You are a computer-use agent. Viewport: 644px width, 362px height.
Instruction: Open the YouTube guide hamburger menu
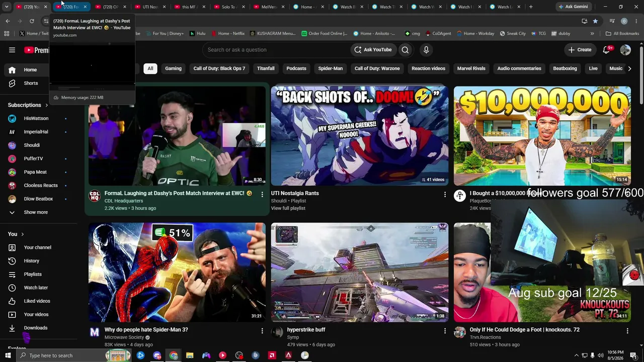12,50
